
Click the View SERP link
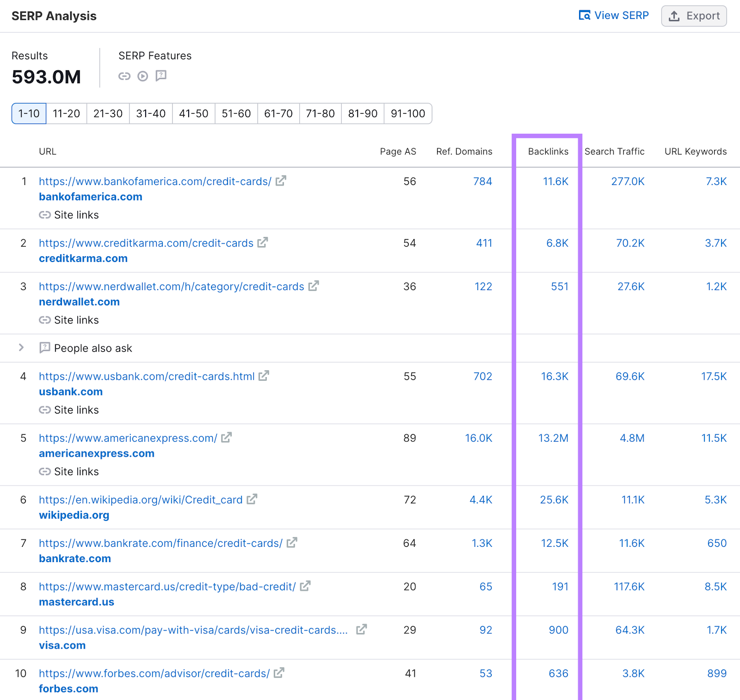(x=614, y=15)
